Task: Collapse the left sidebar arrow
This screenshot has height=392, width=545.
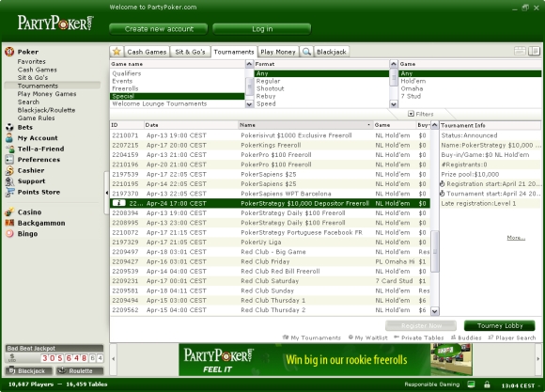Action: pyautogui.click(x=107, y=193)
